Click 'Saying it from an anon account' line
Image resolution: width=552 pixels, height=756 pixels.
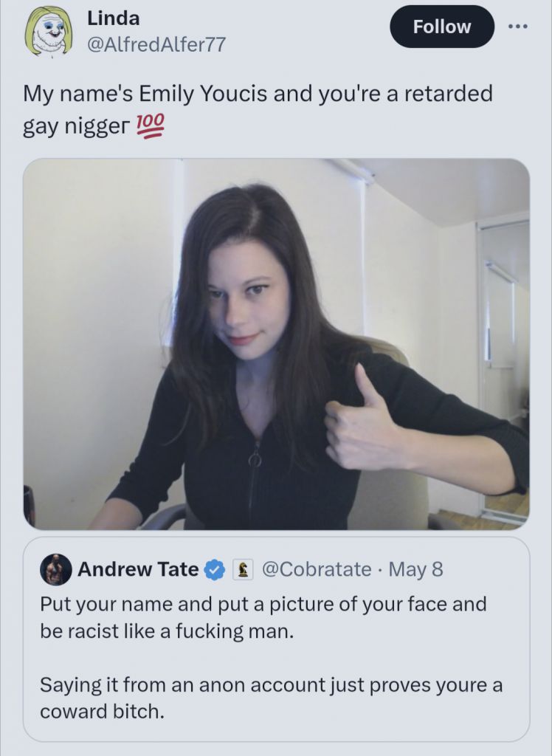271,684
